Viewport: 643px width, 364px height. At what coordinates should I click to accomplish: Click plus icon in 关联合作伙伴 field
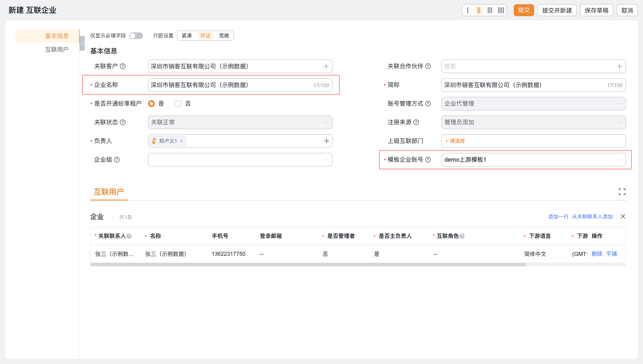(x=619, y=66)
